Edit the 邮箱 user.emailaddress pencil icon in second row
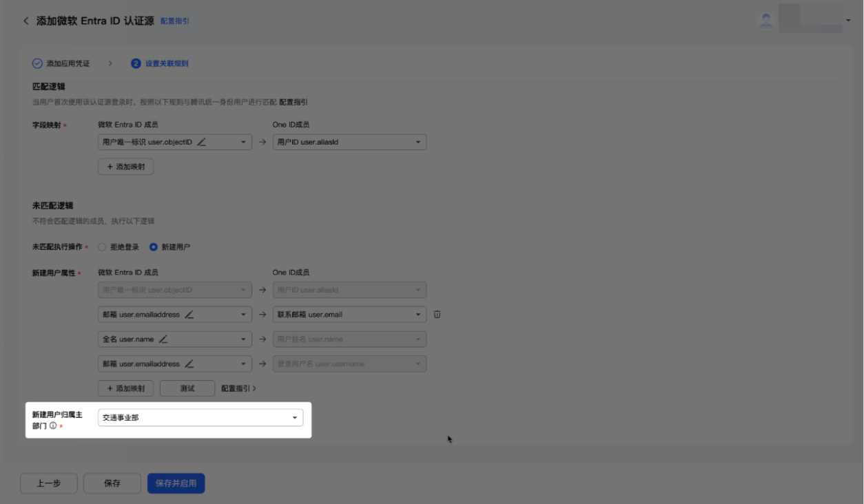The width and height of the screenshot is (864, 504). [x=189, y=315]
